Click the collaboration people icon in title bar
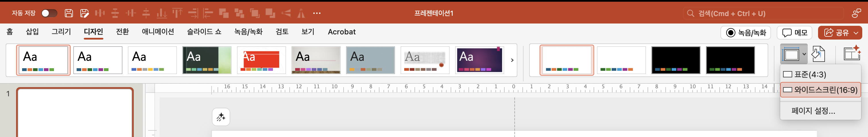868x137 pixels. point(856,13)
